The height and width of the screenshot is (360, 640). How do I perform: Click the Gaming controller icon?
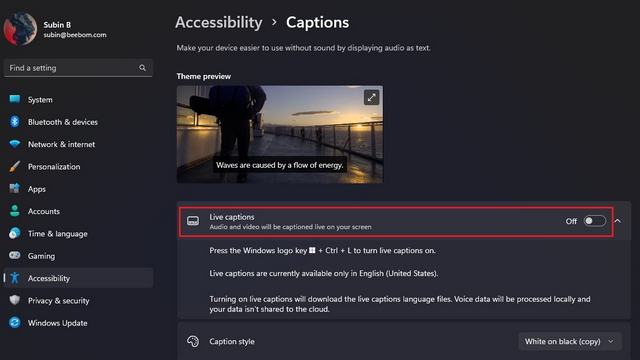pos(15,256)
